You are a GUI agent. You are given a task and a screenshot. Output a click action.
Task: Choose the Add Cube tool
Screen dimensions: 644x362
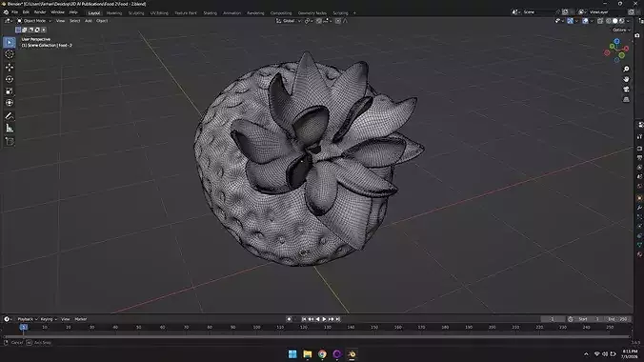(x=10, y=141)
